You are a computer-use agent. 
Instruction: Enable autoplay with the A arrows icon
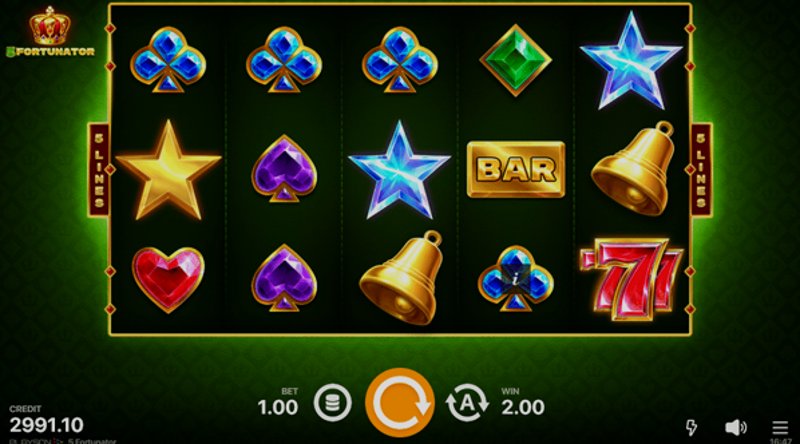click(467, 403)
